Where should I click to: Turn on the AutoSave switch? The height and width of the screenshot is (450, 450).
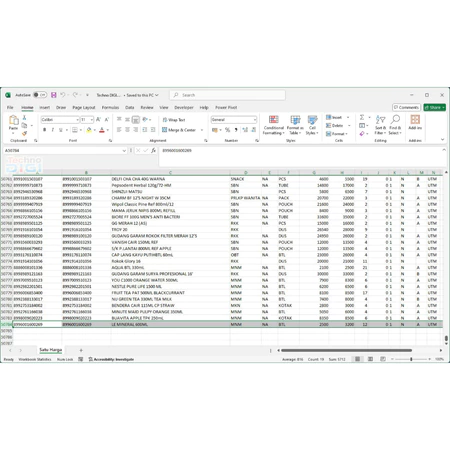point(40,95)
